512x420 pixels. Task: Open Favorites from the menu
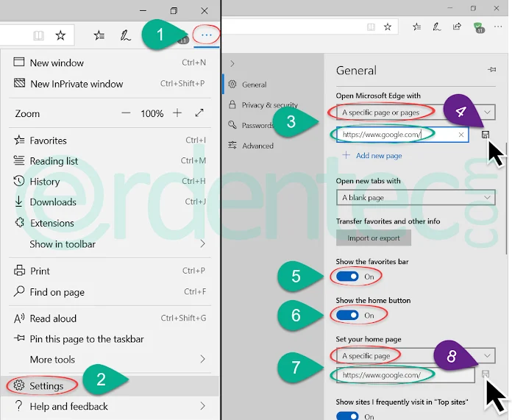click(x=110, y=140)
